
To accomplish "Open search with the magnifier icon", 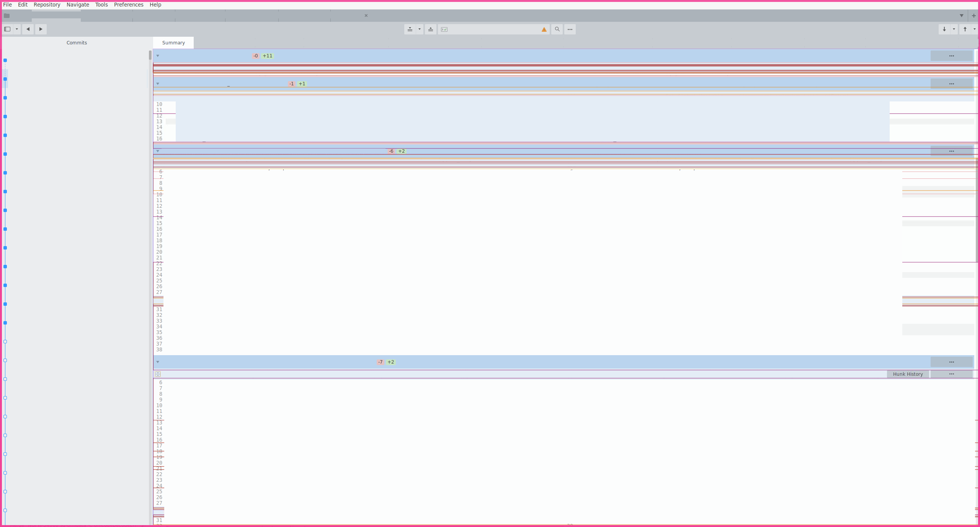I will pos(557,29).
